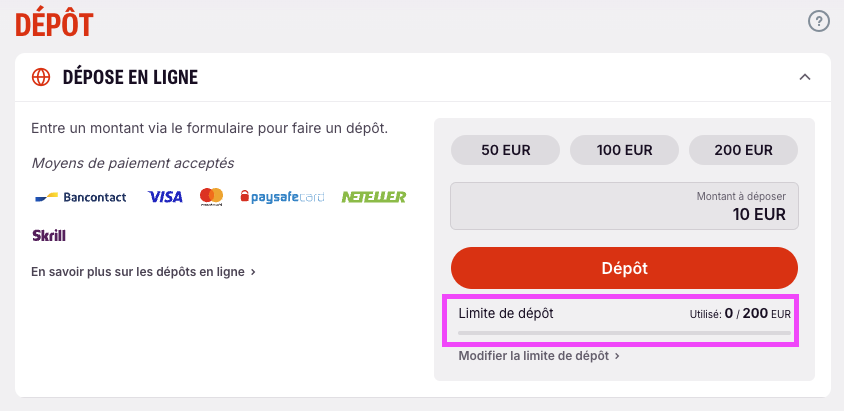The width and height of the screenshot is (844, 411).
Task: Select the 100 EUR preset amount
Action: 624,151
